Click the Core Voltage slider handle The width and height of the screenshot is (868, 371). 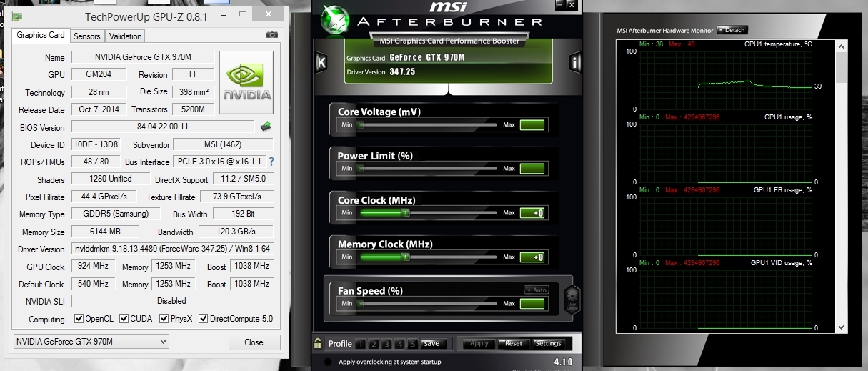(x=361, y=125)
